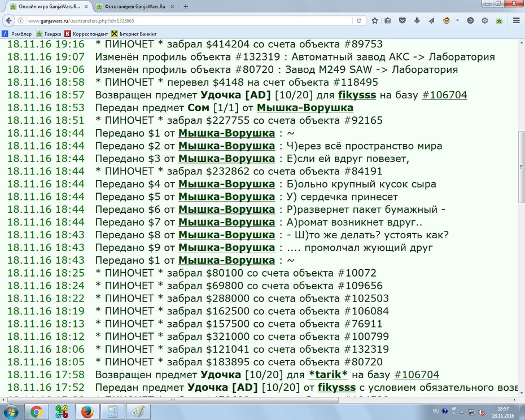Switch to Firefox in the taskbar
This screenshot has width=525, height=420.
(x=87, y=412)
